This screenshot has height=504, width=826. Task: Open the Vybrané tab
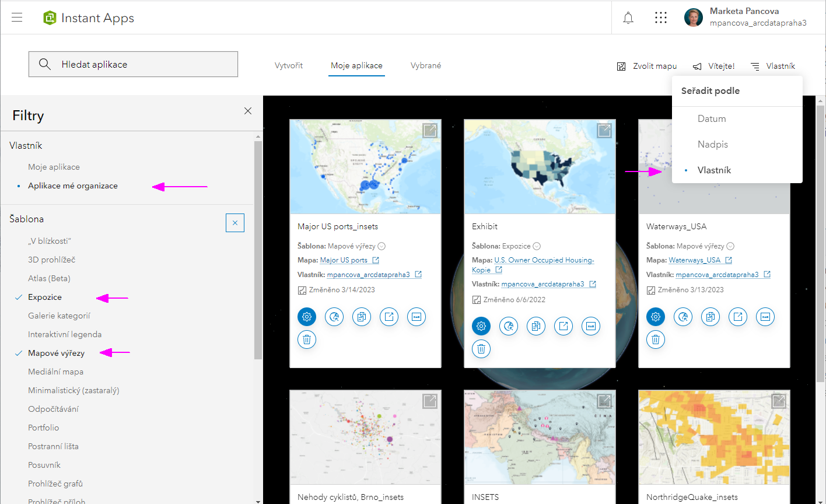coord(426,66)
